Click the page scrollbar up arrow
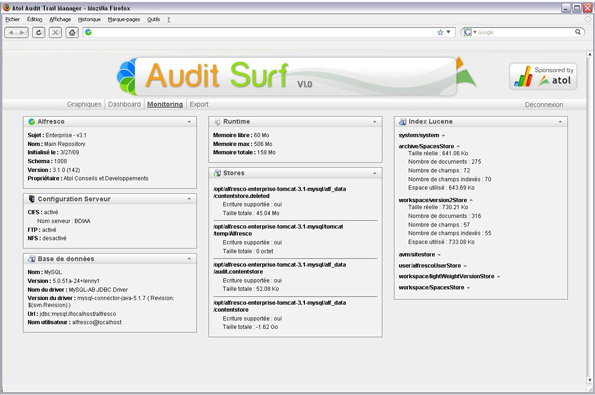Image resolution: width=595 pixels, height=395 pixels. point(590,55)
